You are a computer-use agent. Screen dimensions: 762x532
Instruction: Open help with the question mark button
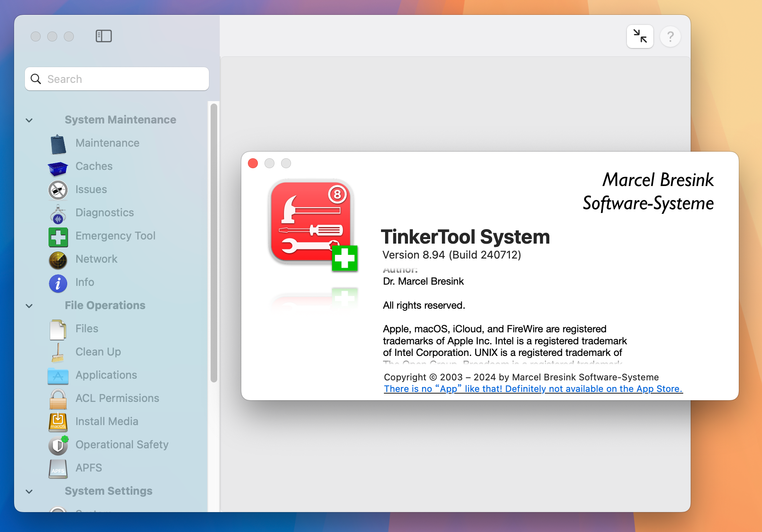670,36
